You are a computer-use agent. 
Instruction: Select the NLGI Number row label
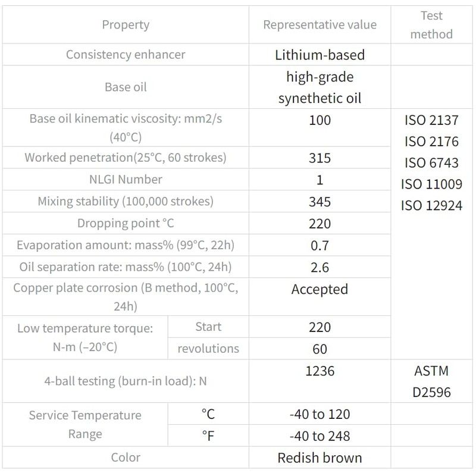(126, 180)
